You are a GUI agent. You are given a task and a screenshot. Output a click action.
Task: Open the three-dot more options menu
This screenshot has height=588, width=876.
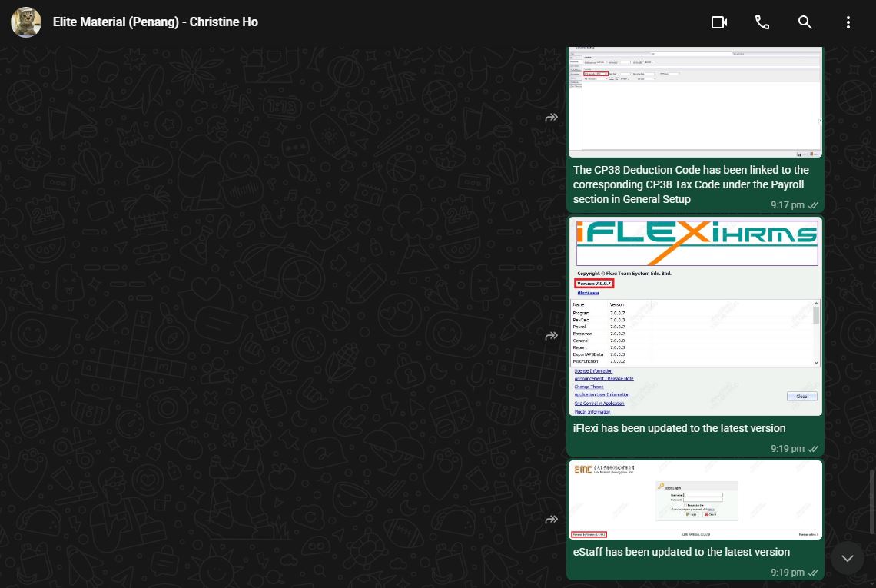pos(848,22)
